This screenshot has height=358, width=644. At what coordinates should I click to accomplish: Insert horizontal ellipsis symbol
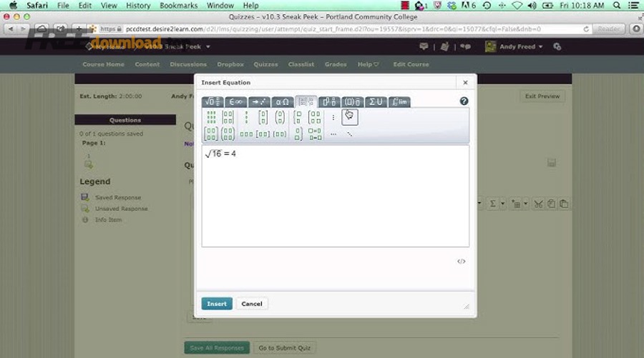333,134
